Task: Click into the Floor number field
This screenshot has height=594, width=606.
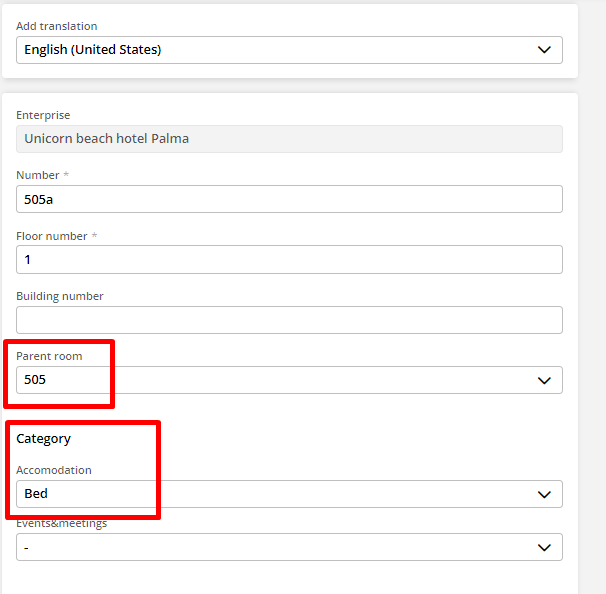Action: click(x=289, y=260)
